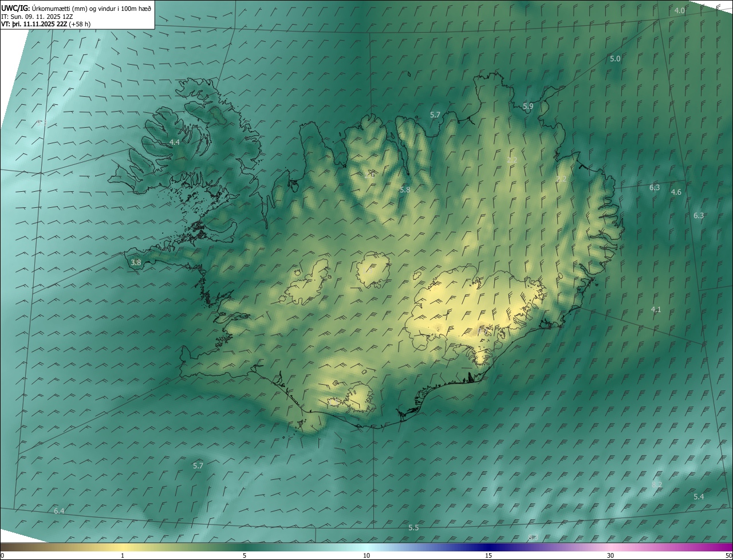
Task: Click the '10' tick on the colour scale
Action: tap(366, 555)
